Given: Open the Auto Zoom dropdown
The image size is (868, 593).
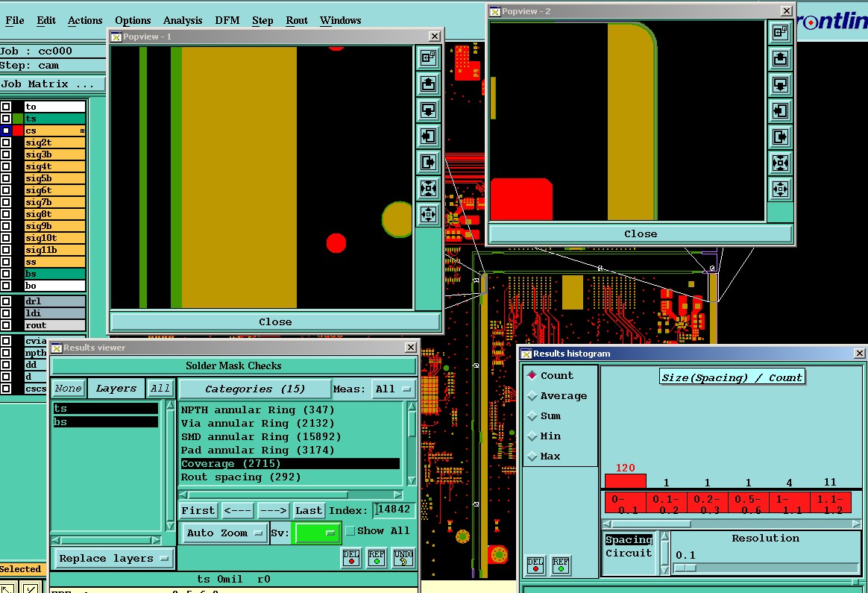Looking at the screenshot, I should pyautogui.click(x=225, y=533).
